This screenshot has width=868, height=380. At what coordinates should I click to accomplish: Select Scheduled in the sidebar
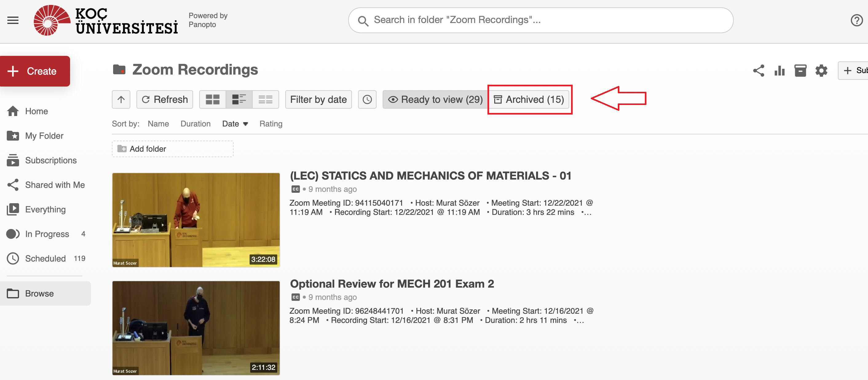point(45,258)
